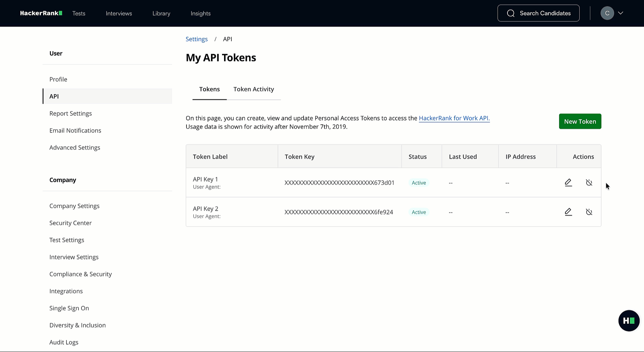Select API in the sidebar
644x352 pixels.
107,96
